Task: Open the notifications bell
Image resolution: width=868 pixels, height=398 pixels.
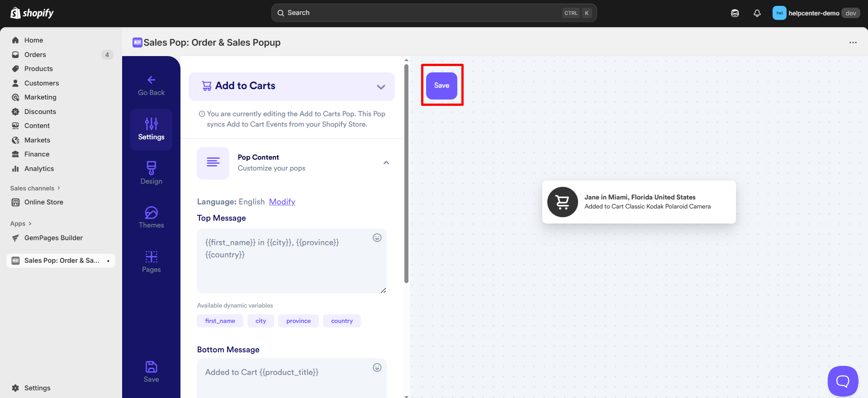Action: click(757, 13)
